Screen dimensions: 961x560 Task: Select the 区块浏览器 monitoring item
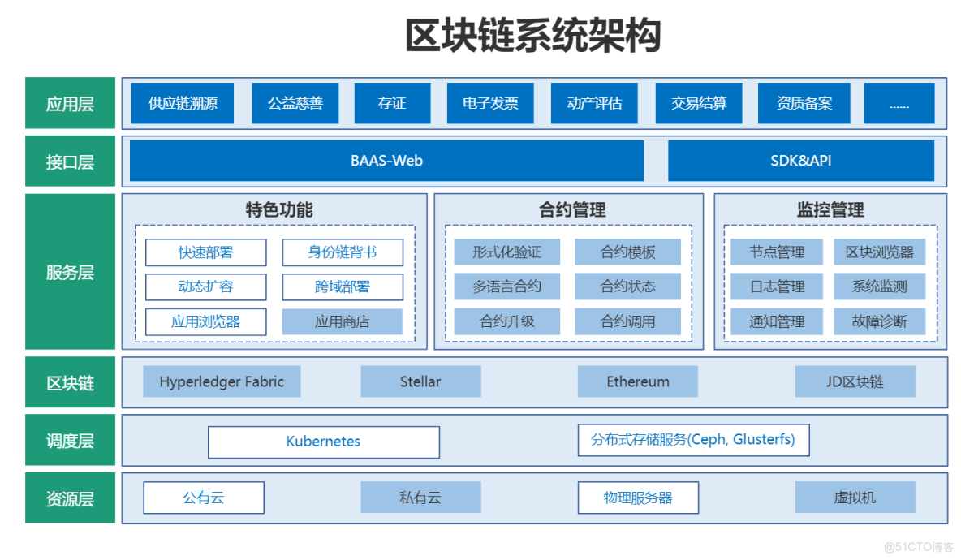click(881, 252)
